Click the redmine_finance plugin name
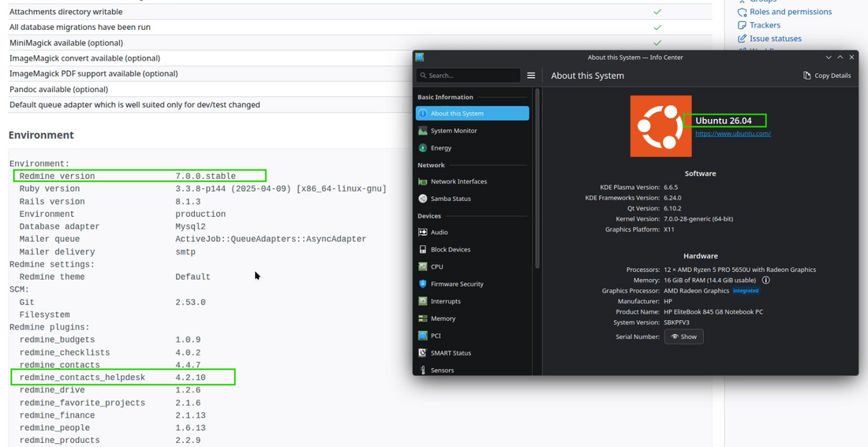This screenshot has height=447, width=868. (57, 415)
